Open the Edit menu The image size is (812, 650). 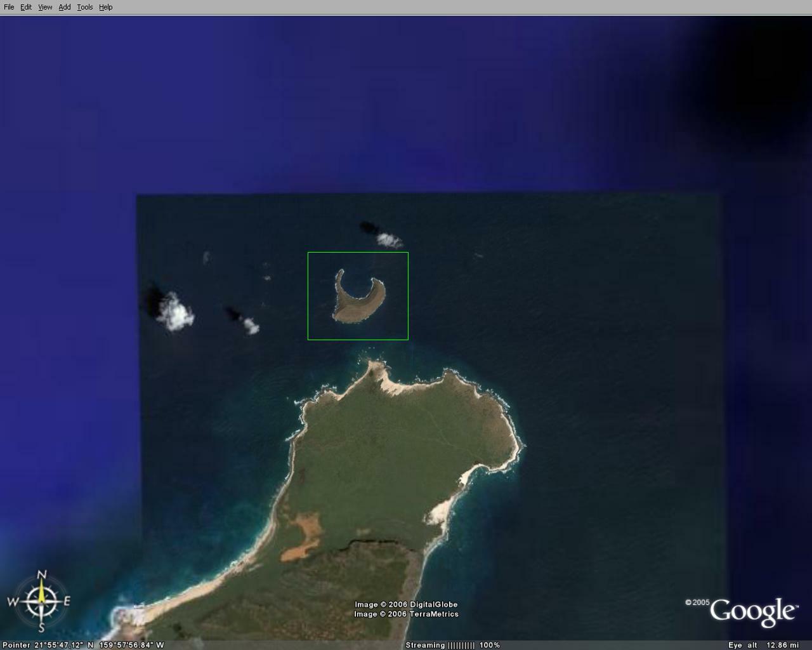pos(26,7)
